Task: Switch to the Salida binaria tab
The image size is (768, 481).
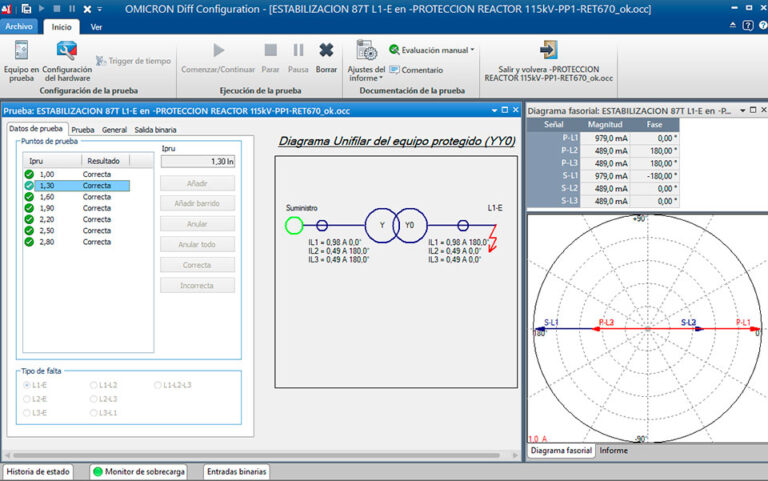Action: click(x=155, y=130)
